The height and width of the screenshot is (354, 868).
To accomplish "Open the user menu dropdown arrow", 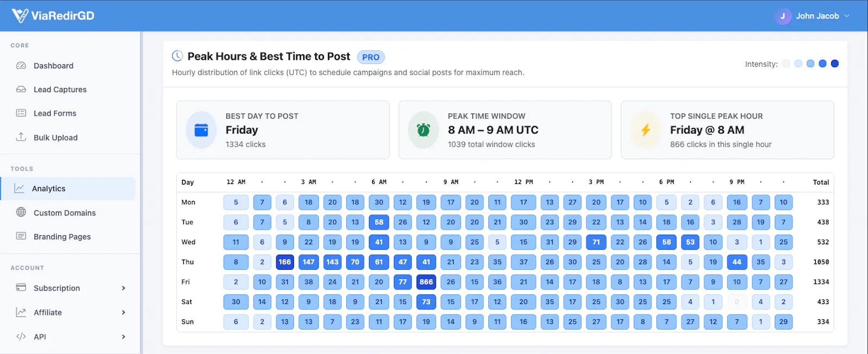I will pos(847,16).
